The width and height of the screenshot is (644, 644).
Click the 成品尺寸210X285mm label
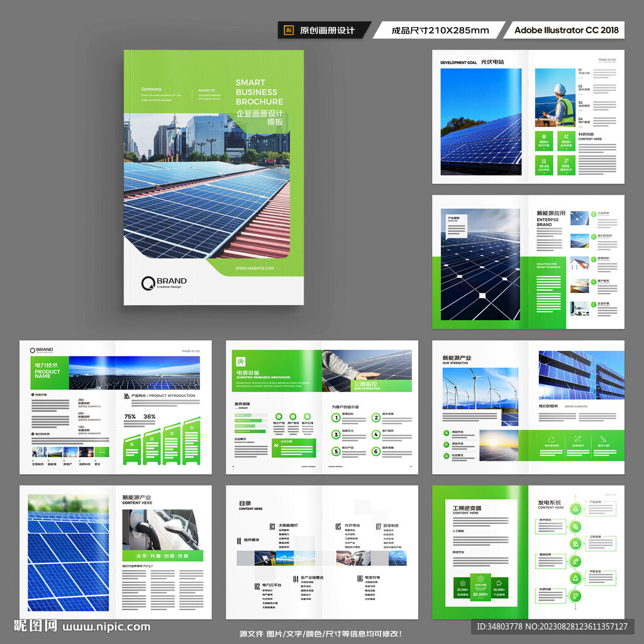click(440, 30)
